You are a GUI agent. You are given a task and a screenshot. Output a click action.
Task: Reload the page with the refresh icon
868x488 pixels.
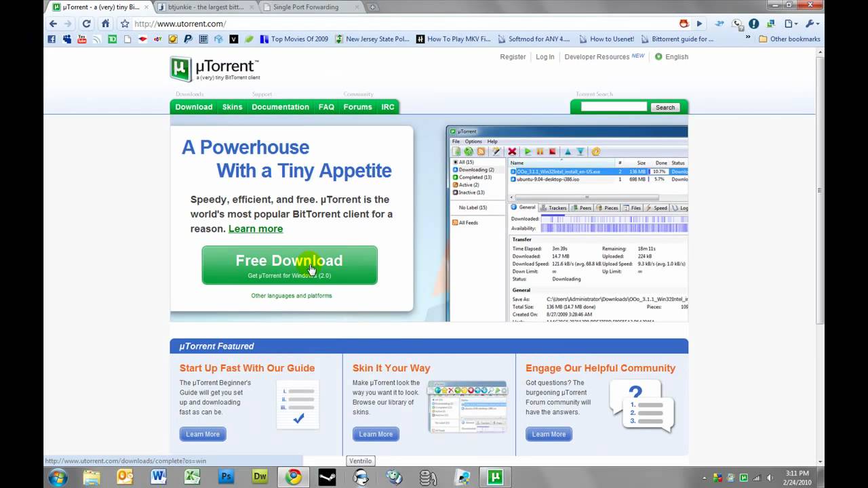[86, 24]
